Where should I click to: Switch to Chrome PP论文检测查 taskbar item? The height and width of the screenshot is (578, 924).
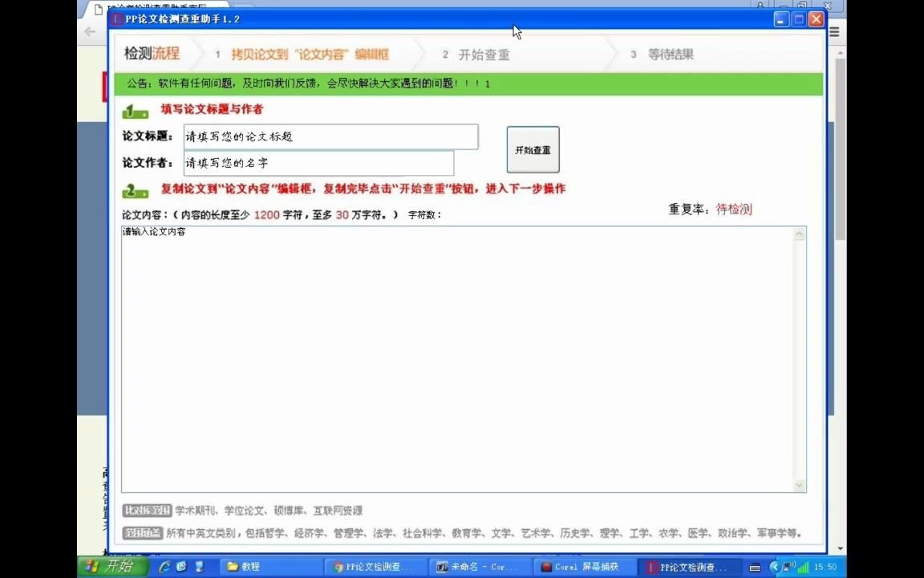[x=375, y=567]
